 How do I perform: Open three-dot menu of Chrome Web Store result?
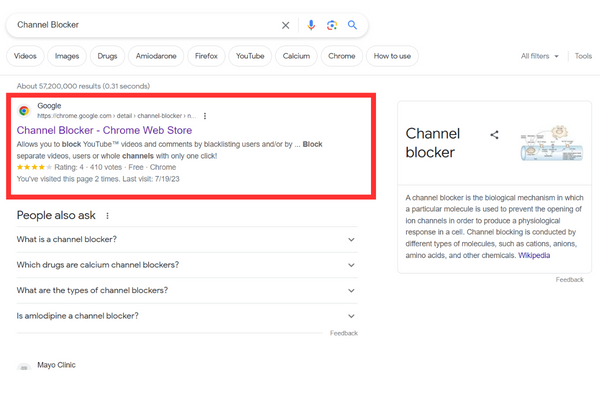pyautogui.click(x=205, y=116)
